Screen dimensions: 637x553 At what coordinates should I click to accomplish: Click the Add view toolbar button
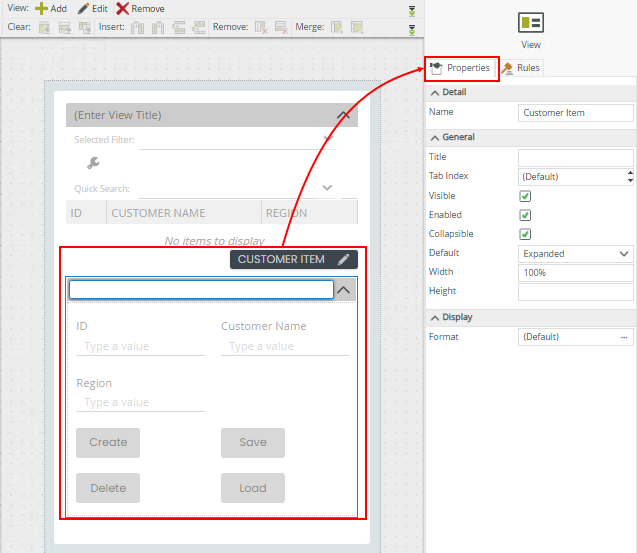click(51, 8)
